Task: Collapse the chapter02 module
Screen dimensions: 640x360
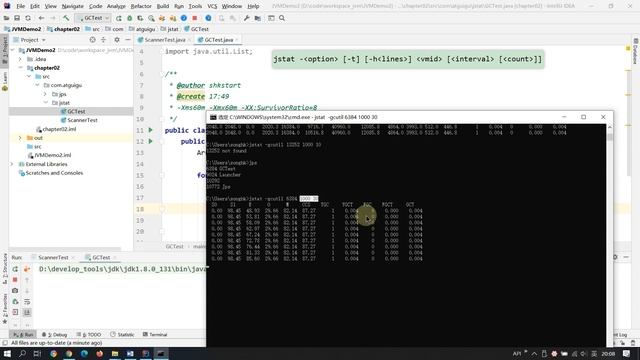Action: pos(20,68)
